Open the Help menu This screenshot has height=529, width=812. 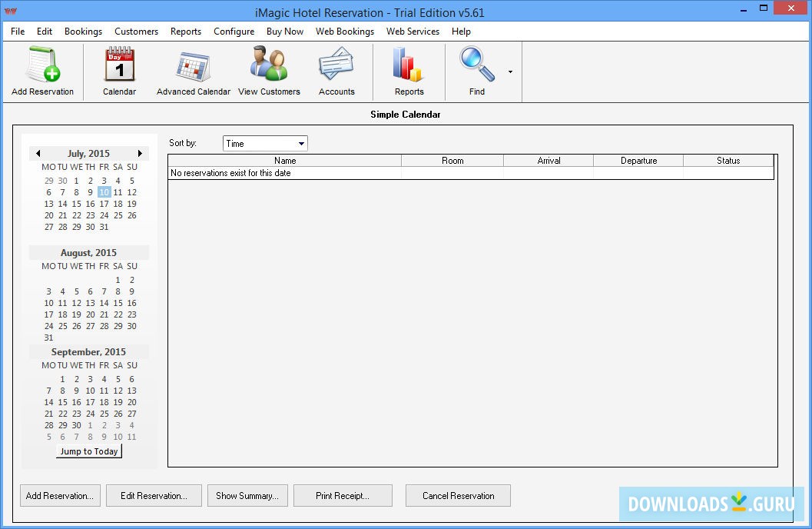[x=461, y=31]
